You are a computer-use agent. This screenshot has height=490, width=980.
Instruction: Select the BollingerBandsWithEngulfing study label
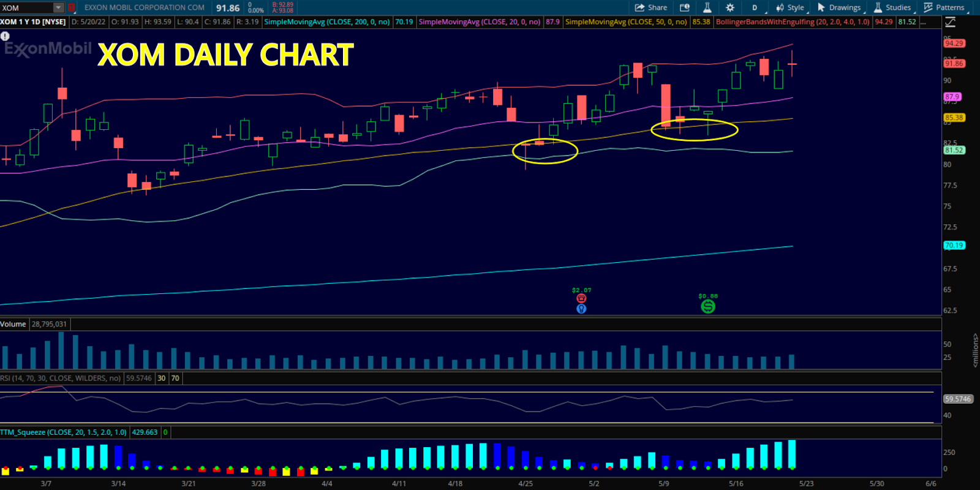(x=793, y=22)
